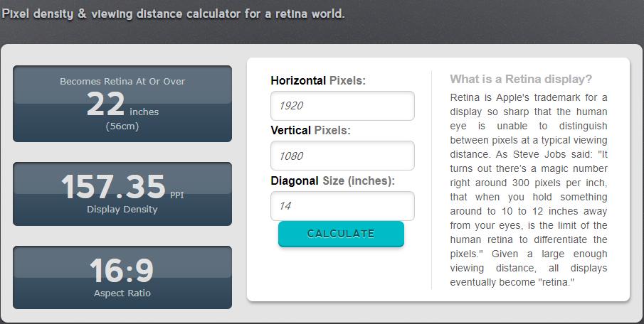
Task: Select the 22 inches retina distance value
Action: (x=105, y=105)
